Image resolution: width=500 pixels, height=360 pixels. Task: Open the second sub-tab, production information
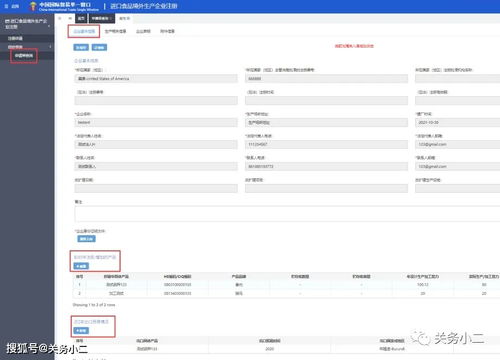(x=115, y=31)
